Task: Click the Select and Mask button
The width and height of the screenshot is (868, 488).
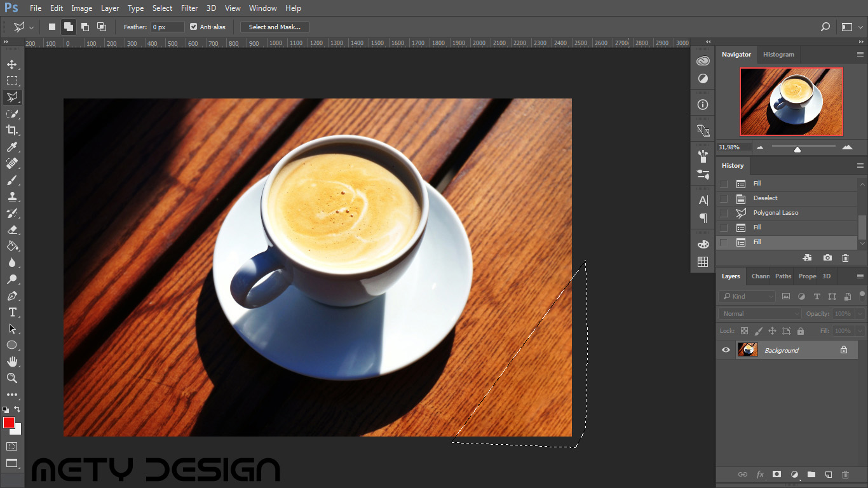Action: coord(275,27)
